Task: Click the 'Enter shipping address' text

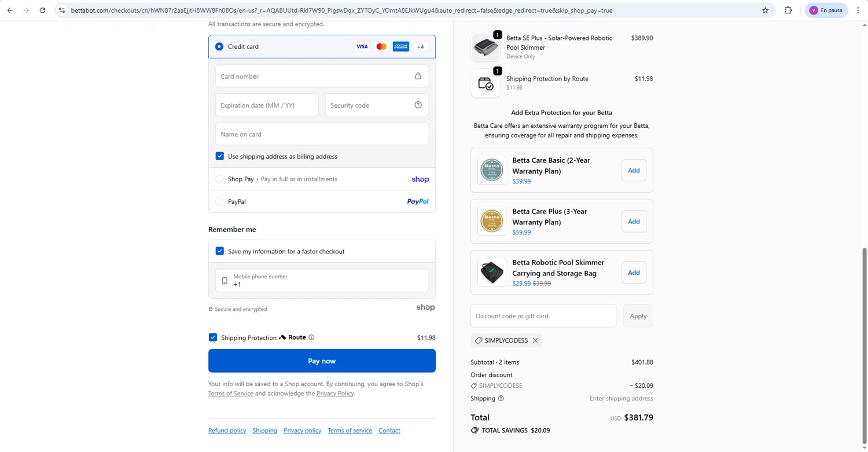Action: 621,398
